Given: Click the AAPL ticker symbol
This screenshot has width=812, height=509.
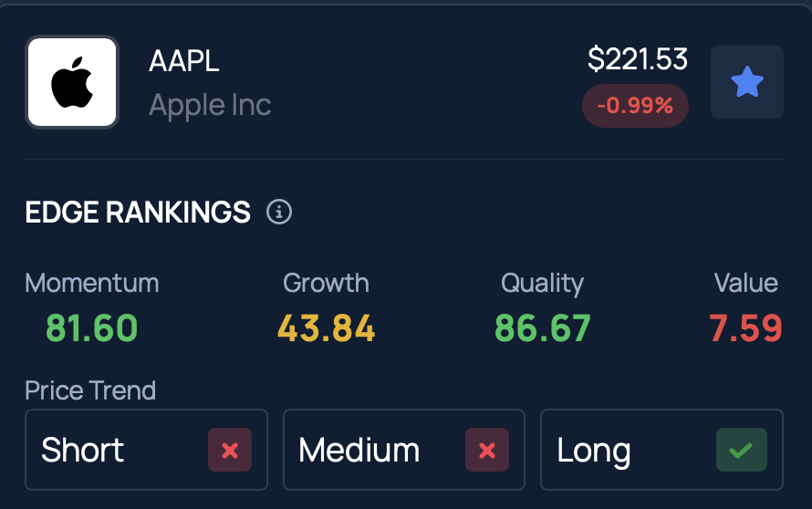Looking at the screenshot, I should pyautogui.click(x=183, y=61).
